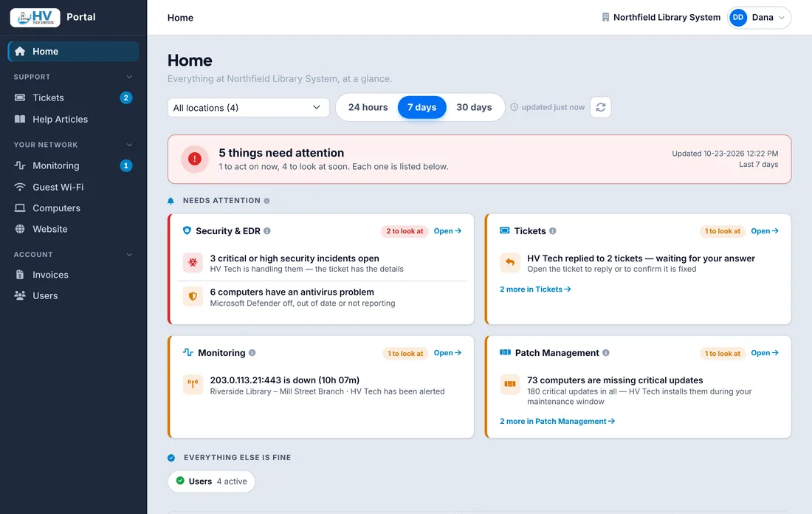
Task: Select the 24 hours time range
Action: click(x=368, y=107)
